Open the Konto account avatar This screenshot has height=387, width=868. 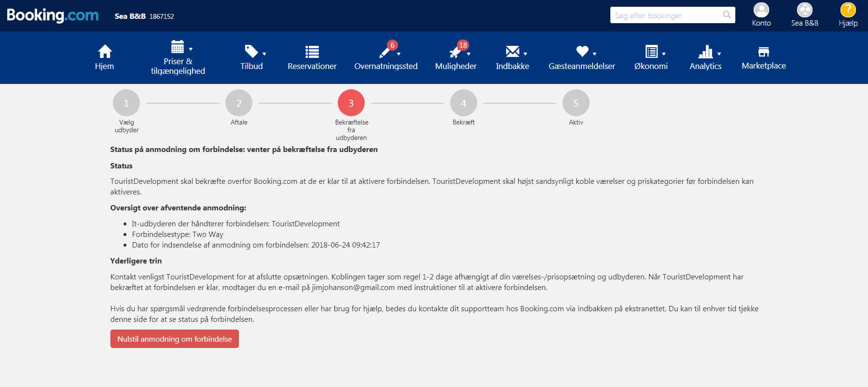pyautogui.click(x=761, y=10)
